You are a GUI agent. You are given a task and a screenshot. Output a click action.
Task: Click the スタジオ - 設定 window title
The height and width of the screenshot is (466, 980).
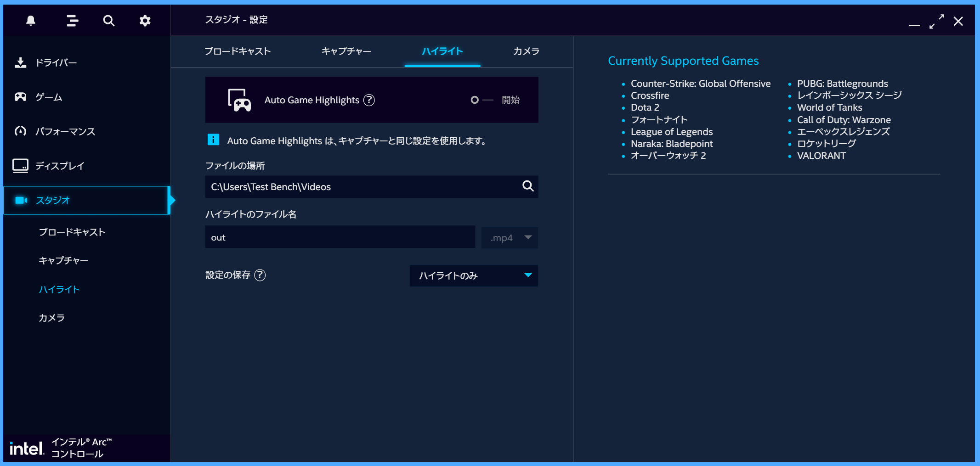pyautogui.click(x=236, y=20)
